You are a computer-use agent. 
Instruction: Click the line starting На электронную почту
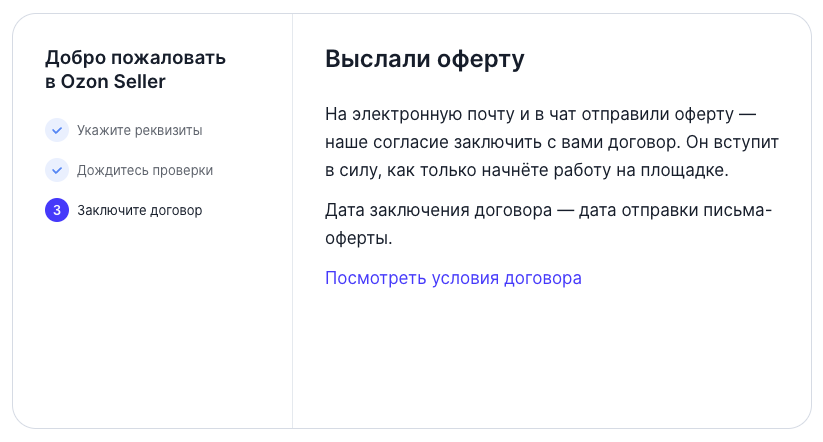541,114
